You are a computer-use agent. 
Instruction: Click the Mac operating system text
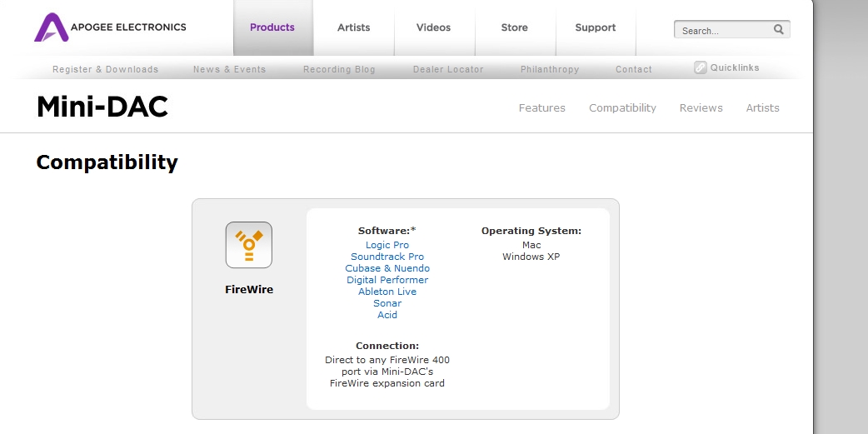click(531, 245)
